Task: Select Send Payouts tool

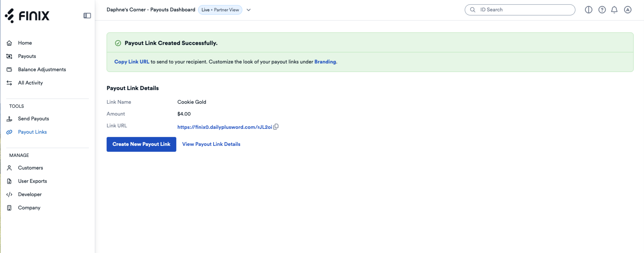Action: pos(34,118)
